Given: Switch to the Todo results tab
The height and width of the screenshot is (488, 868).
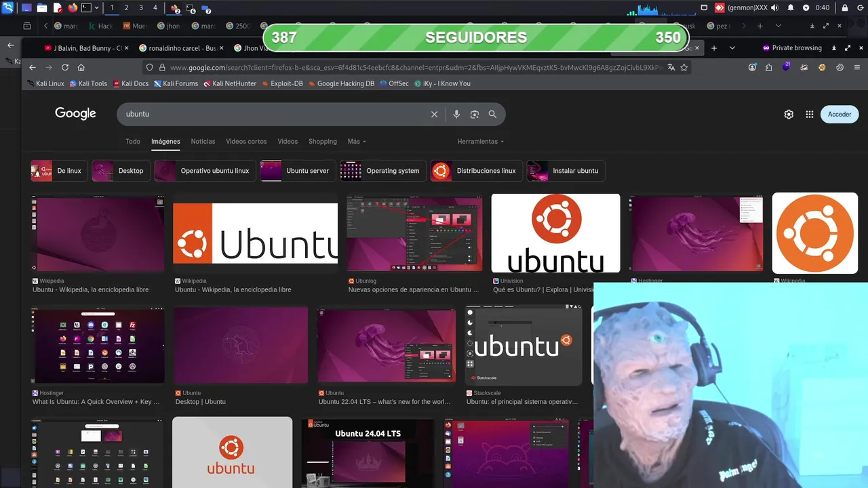Looking at the screenshot, I should click(133, 141).
